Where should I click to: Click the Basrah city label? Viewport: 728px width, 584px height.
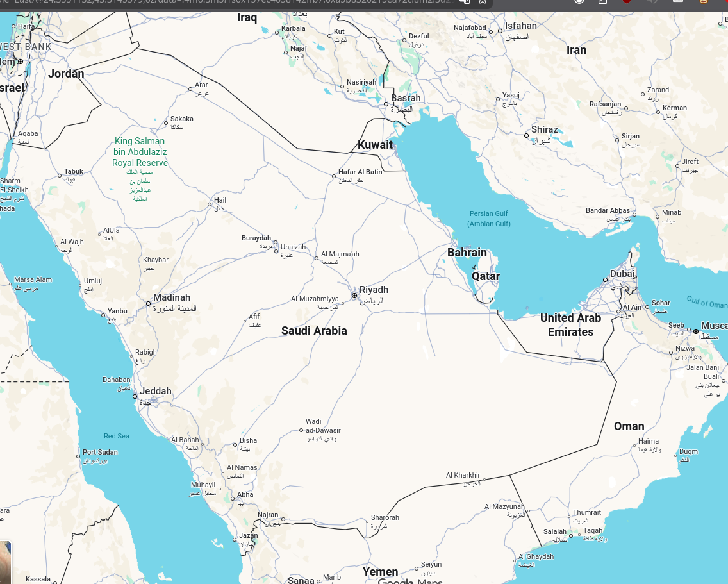tap(406, 98)
